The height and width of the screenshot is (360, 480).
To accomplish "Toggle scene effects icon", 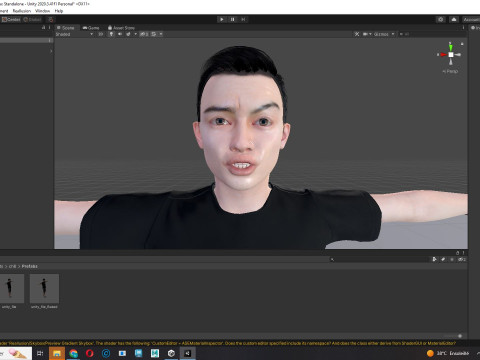I will (128, 34).
